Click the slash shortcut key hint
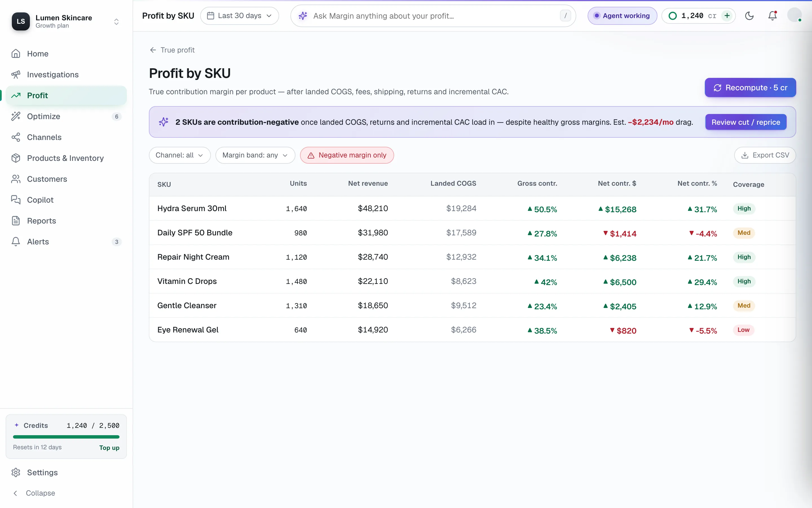812x508 pixels. (565, 16)
